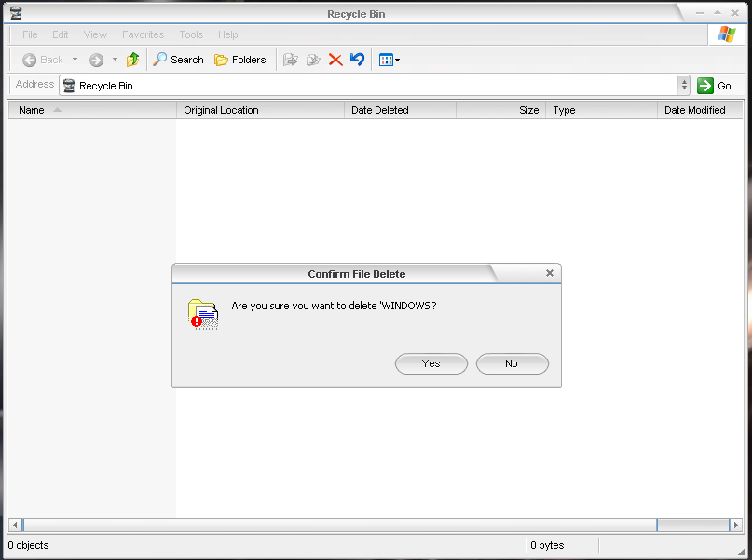Open the Back button history dropdown
Screen dimensions: 752x560
(75, 59)
